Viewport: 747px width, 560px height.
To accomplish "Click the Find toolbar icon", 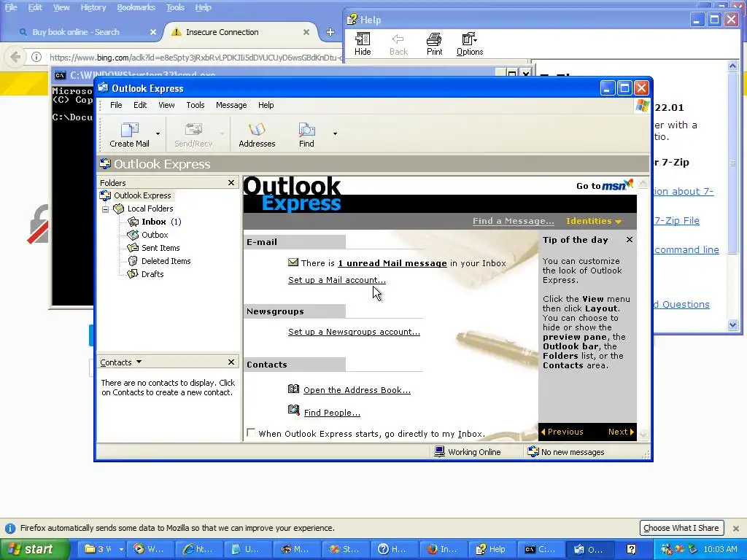I will tap(306, 130).
